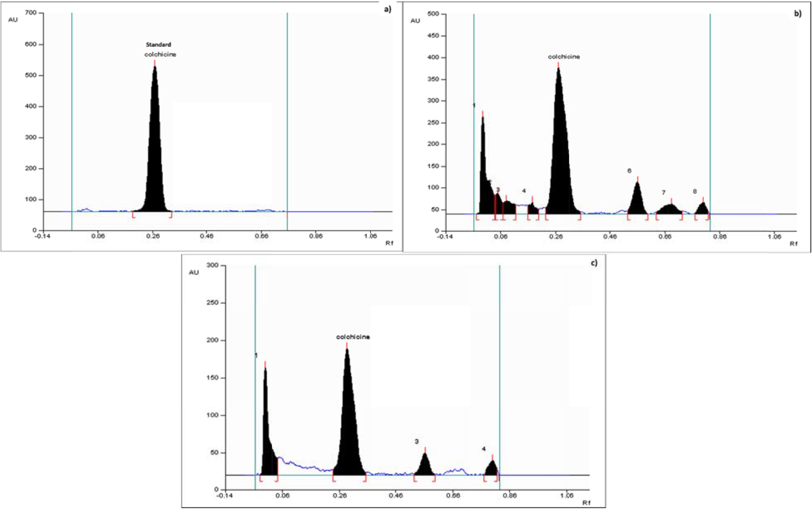Click the 'Rf' axis label in panel a

pos(389,243)
